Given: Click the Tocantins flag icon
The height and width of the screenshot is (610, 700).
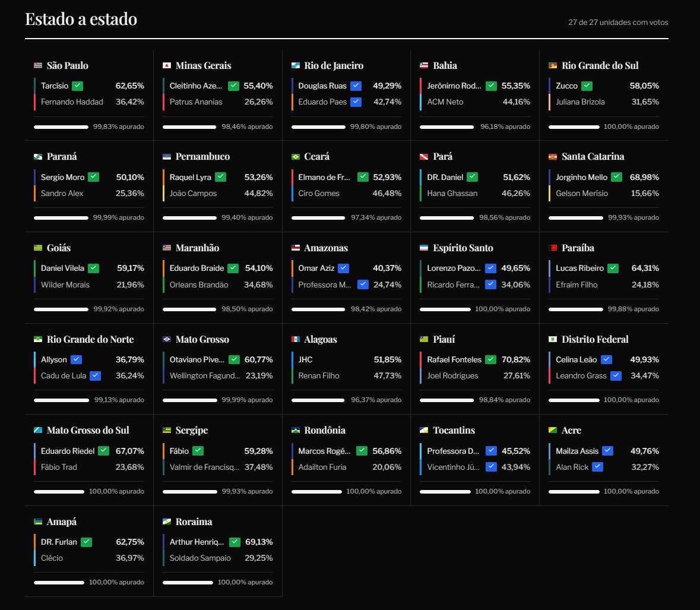Looking at the screenshot, I should pos(424,430).
